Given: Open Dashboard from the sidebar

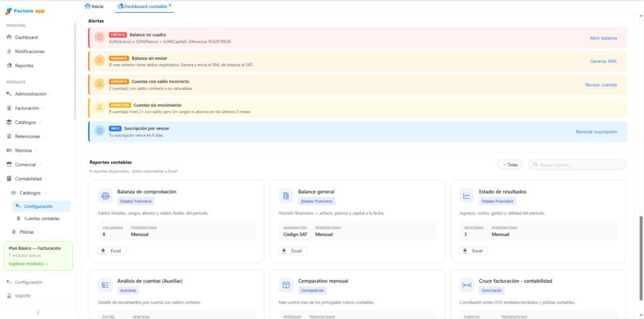Looking at the screenshot, I should [26, 37].
